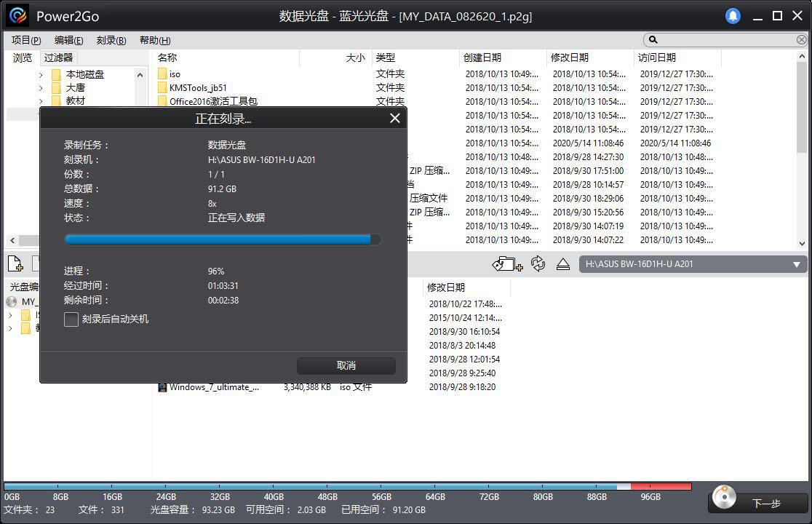
Task: Click the file list scroll down arrow
Action: [x=802, y=243]
